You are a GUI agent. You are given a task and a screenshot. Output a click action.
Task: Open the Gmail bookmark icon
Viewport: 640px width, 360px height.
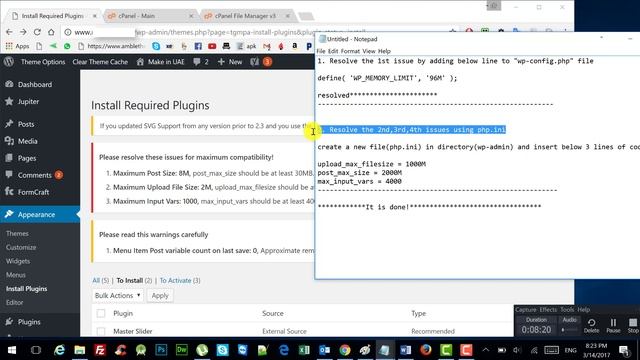(x=267, y=46)
